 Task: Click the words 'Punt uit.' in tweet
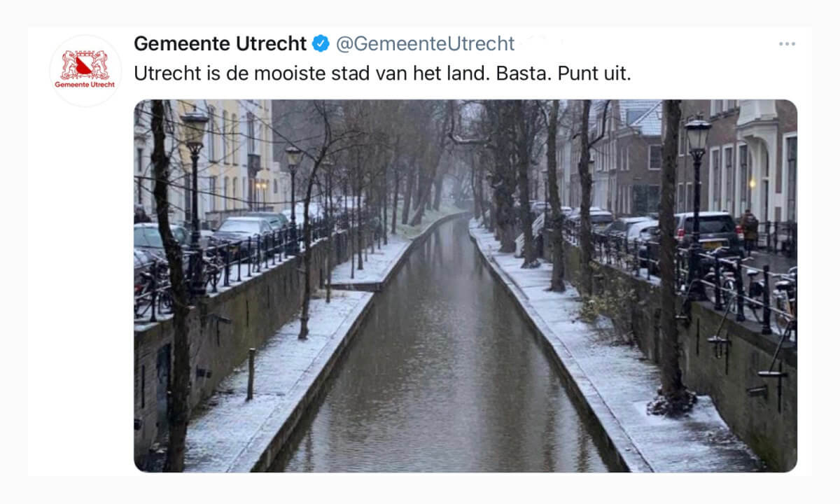click(x=594, y=73)
